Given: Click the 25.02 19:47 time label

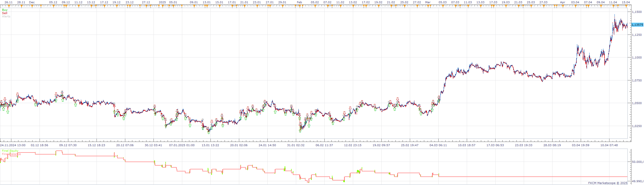Looking at the screenshot, I should tap(410, 145).
